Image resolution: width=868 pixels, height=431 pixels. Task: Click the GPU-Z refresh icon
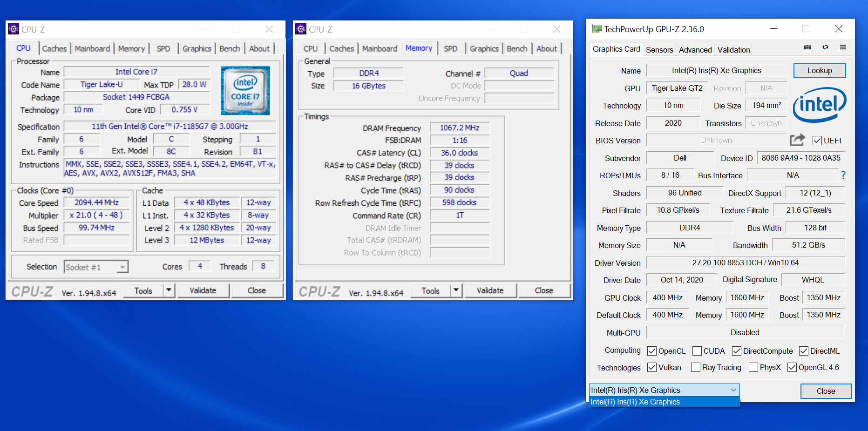tap(825, 47)
